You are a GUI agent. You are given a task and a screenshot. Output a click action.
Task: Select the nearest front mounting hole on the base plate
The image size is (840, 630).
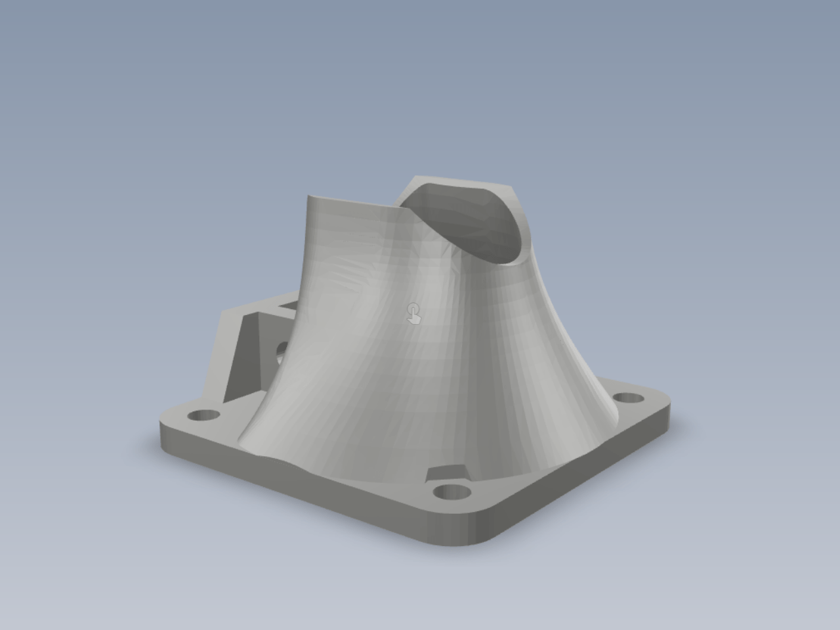pos(453,492)
